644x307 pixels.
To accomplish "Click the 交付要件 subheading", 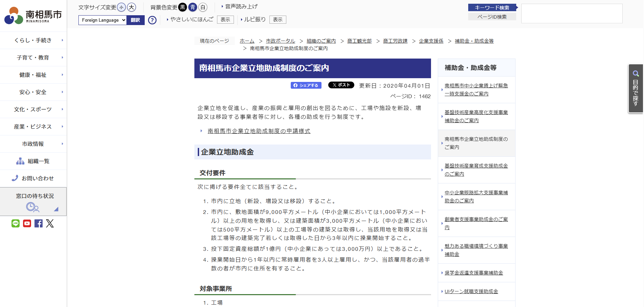I will tap(212, 173).
